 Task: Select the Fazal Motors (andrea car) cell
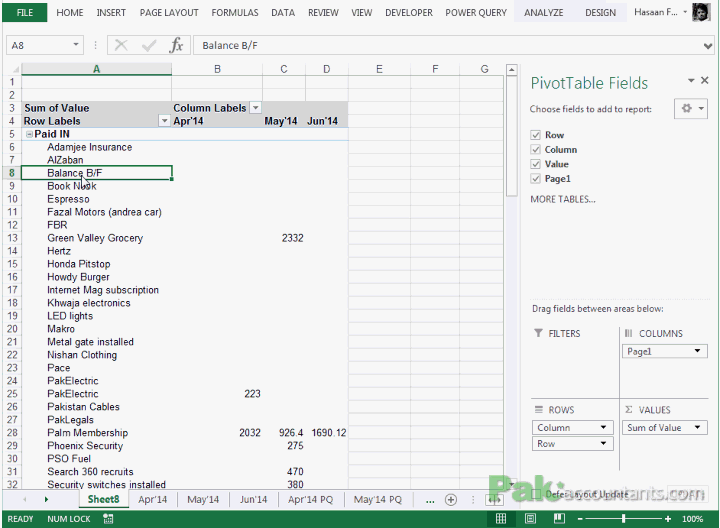coord(96,212)
